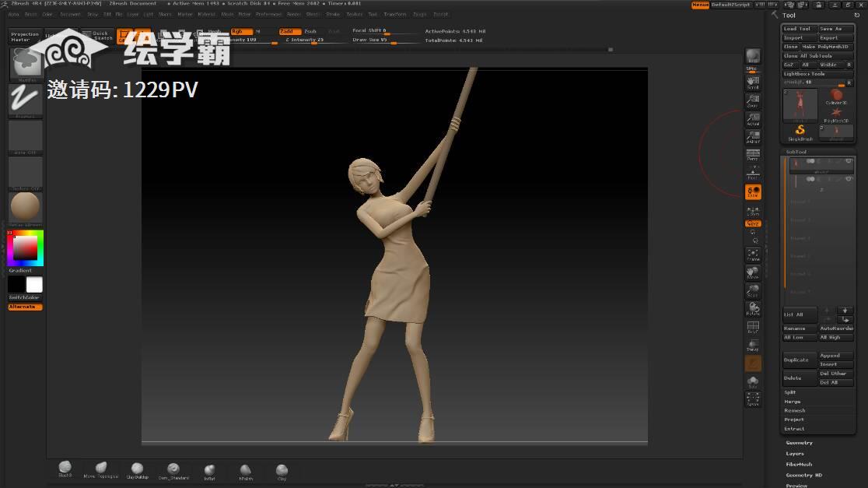Open the Document menu

click(x=70, y=14)
